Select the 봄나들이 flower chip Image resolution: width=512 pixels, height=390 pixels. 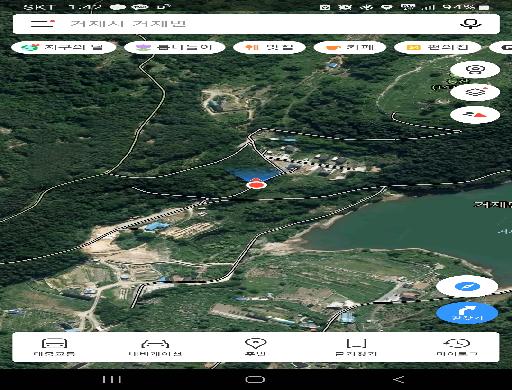pyautogui.click(x=175, y=47)
